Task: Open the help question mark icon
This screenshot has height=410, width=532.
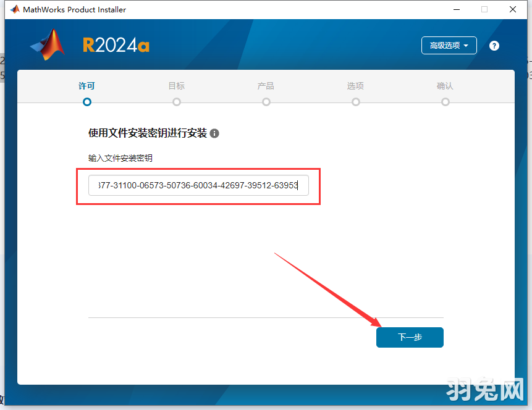Action: click(494, 45)
